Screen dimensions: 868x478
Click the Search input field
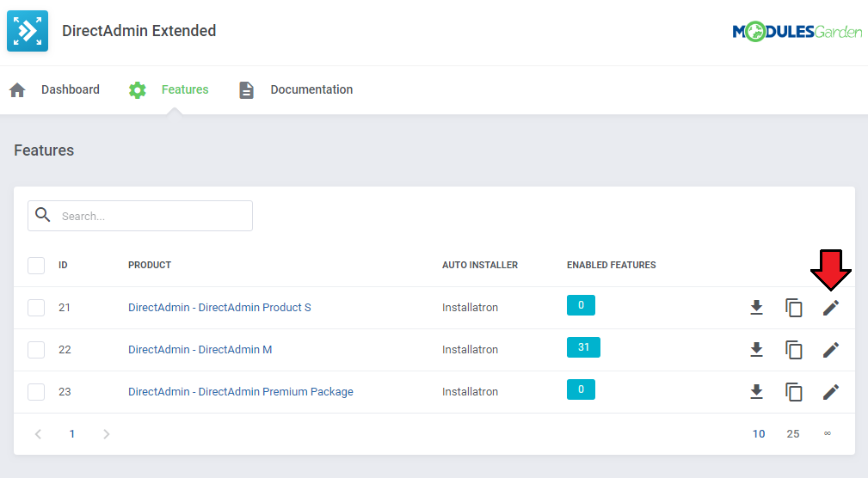[140, 216]
